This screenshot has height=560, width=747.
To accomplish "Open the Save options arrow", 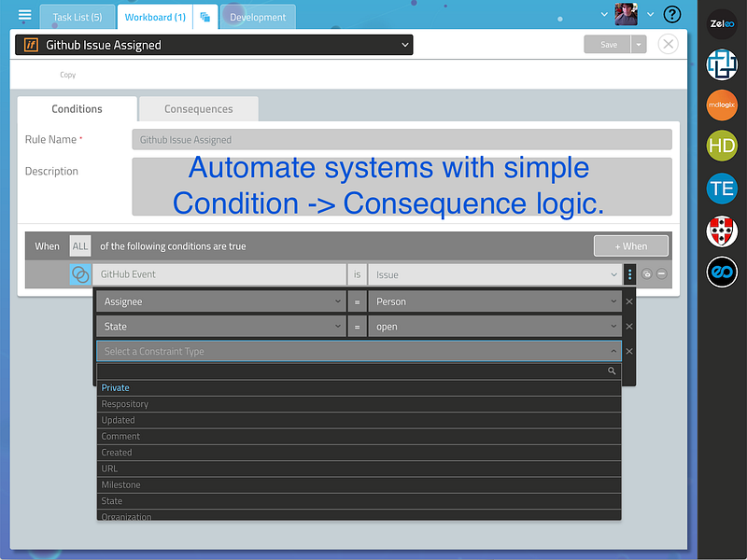I will pyautogui.click(x=639, y=44).
